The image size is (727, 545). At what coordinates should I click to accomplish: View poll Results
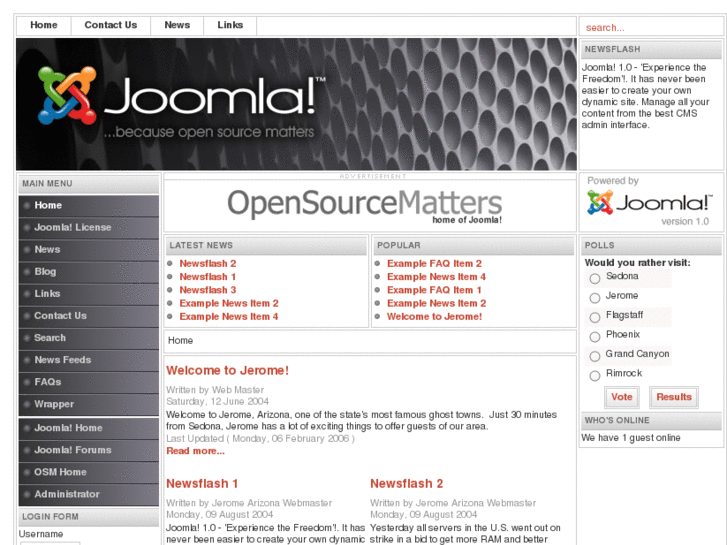click(674, 397)
